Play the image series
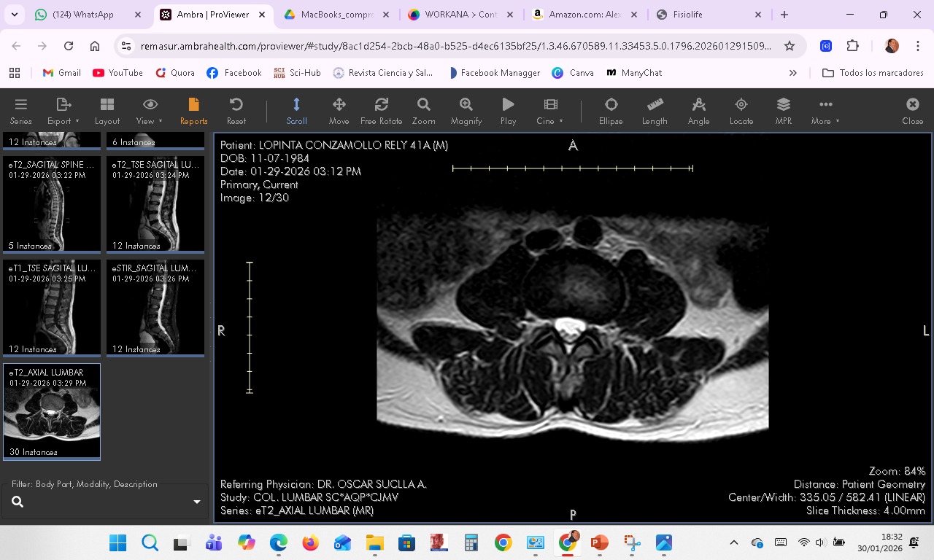Viewport: 934px width, 560px height. click(508, 111)
